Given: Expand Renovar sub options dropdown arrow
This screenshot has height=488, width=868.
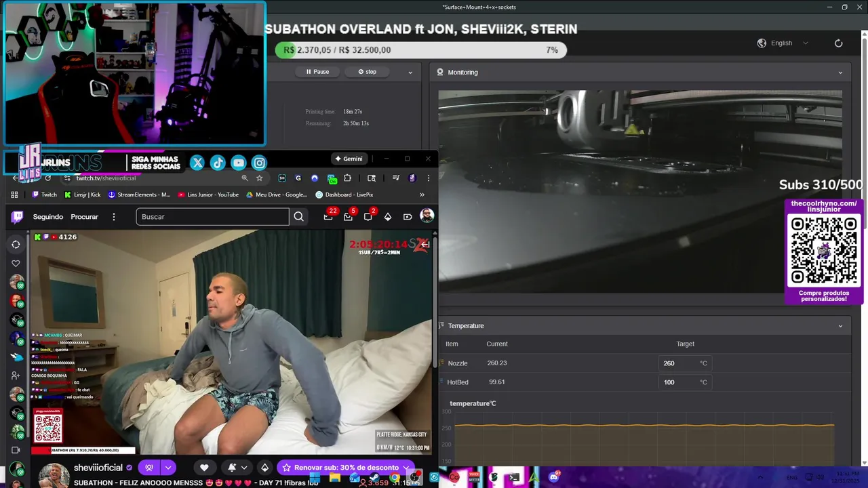Looking at the screenshot, I should (x=406, y=468).
